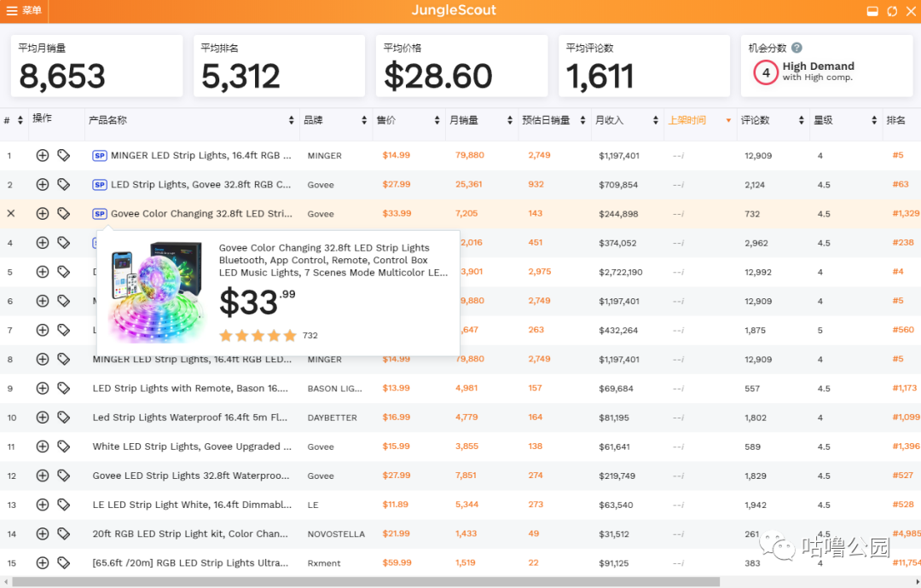This screenshot has width=921, height=588.
Task: Click the product thumbnail in popup
Action: tap(157, 291)
